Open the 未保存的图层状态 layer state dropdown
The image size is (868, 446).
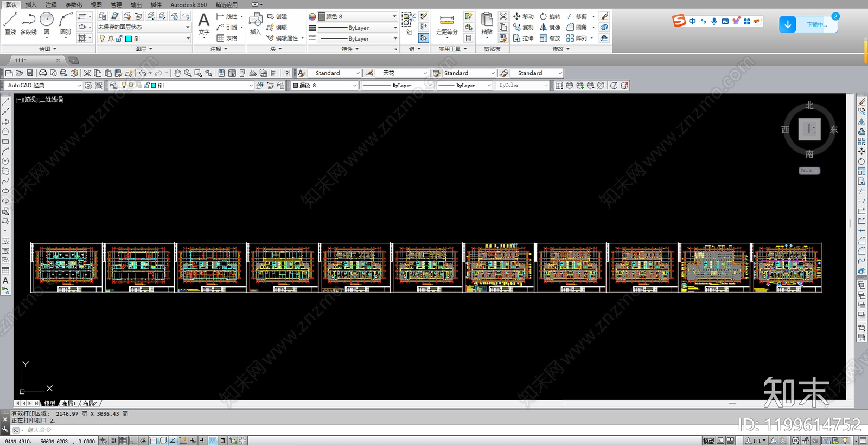144,27
